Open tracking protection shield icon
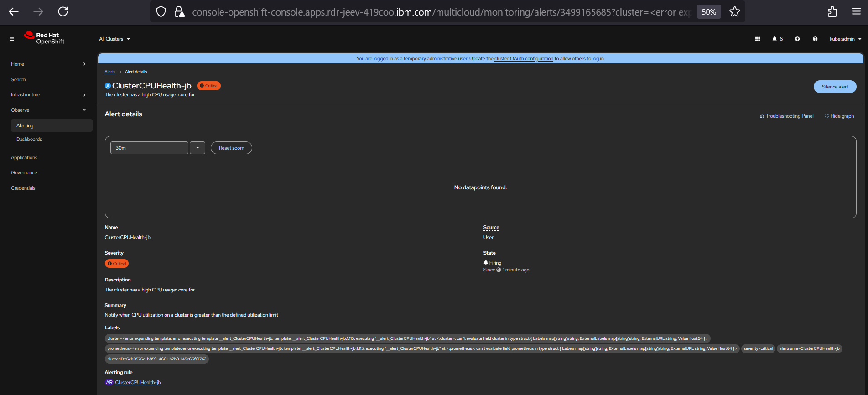 point(161,12)
